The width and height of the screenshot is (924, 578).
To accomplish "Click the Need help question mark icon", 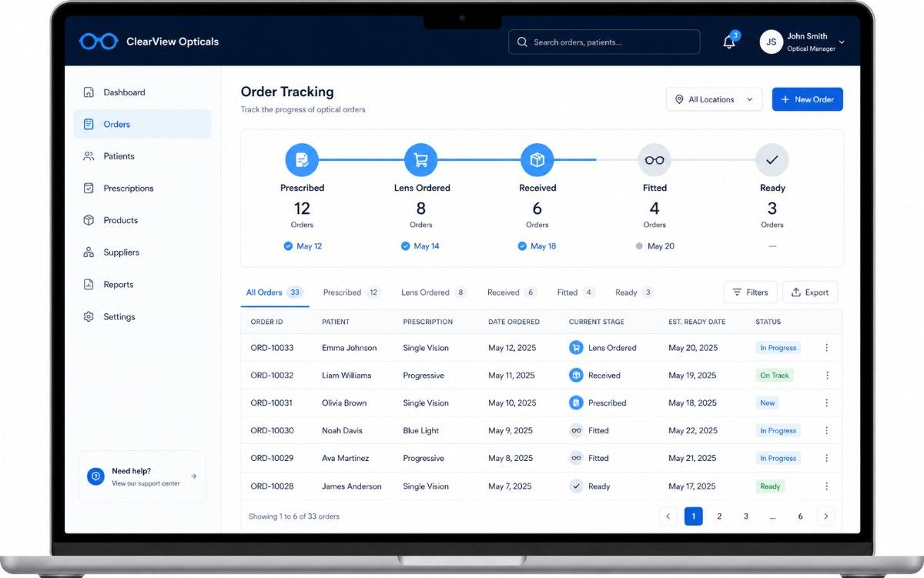I will point(95,476).
